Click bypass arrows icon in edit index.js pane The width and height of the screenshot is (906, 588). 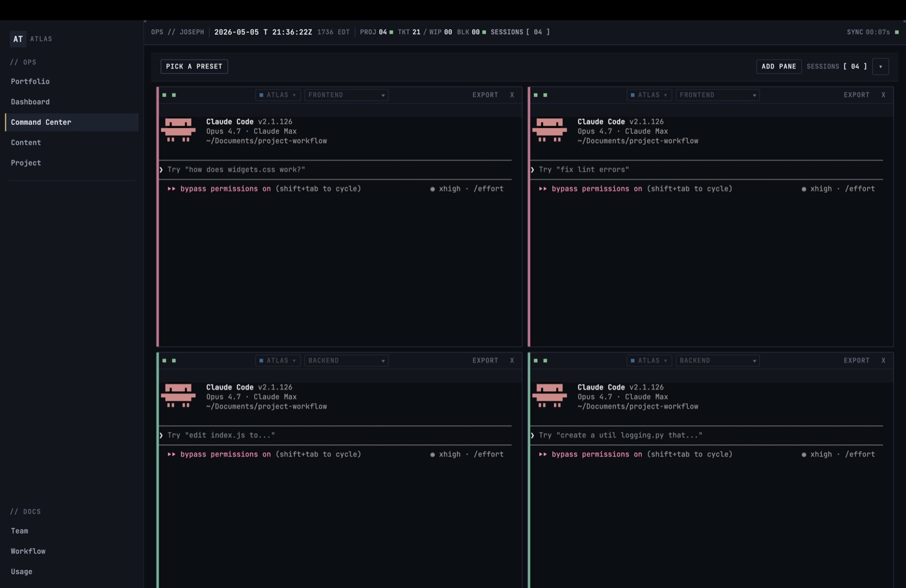click(171, 455)
